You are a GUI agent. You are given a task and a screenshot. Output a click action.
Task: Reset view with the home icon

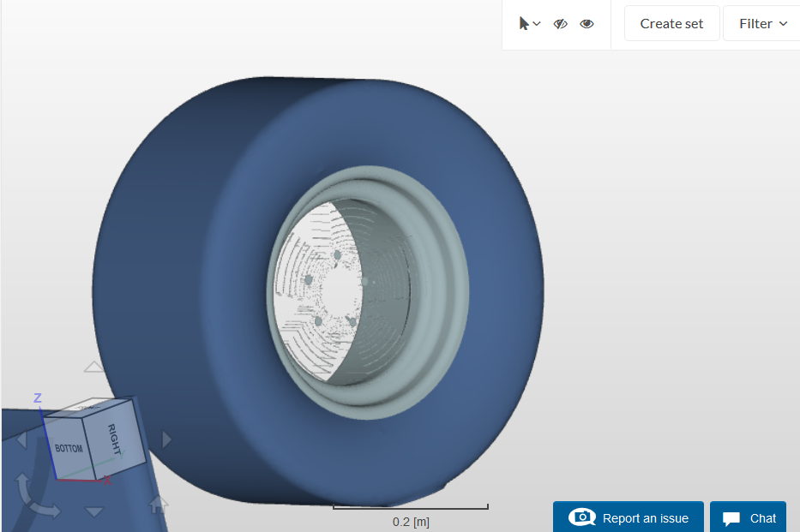158,504
